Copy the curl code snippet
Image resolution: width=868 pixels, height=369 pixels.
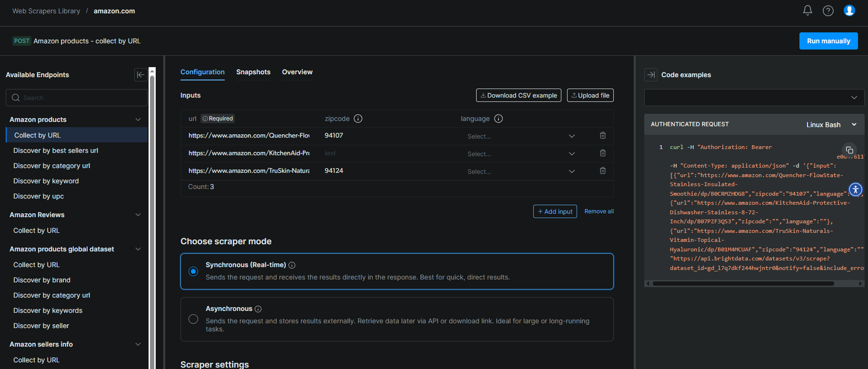(849, 150)
